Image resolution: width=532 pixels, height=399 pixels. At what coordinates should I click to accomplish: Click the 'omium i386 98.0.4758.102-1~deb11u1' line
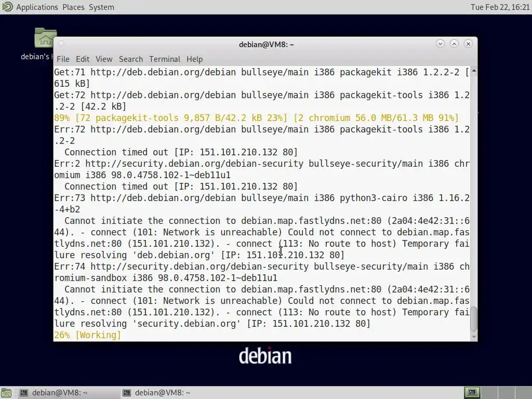(142, 176)
